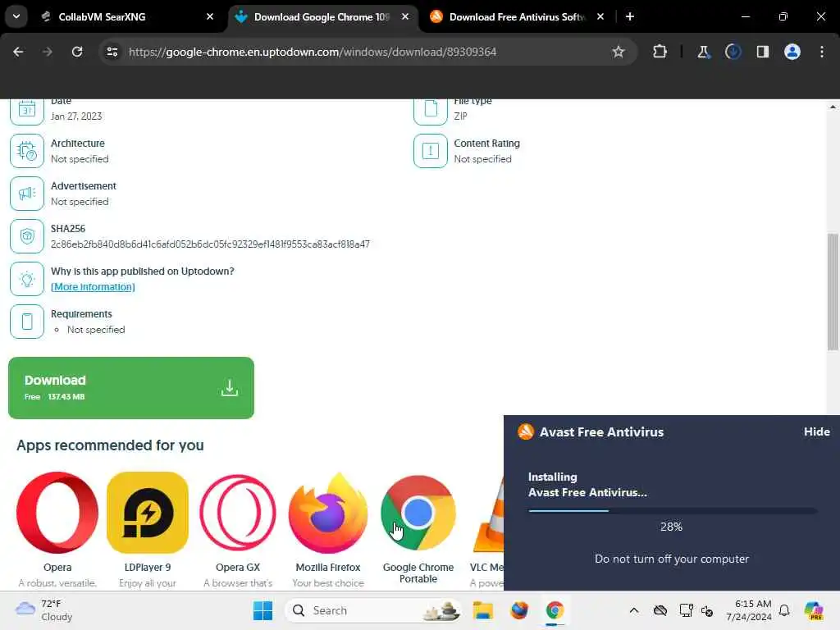Click the green Download button
The height and width of the screenshot is (630, 840).
131,388
